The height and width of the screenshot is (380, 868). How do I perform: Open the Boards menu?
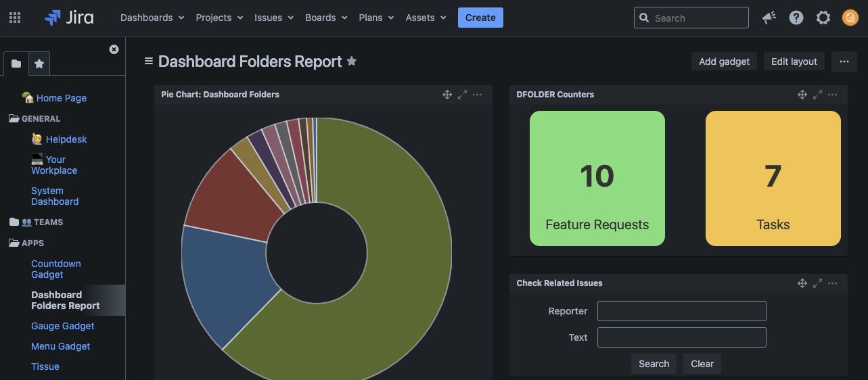[x=326, y=18]
